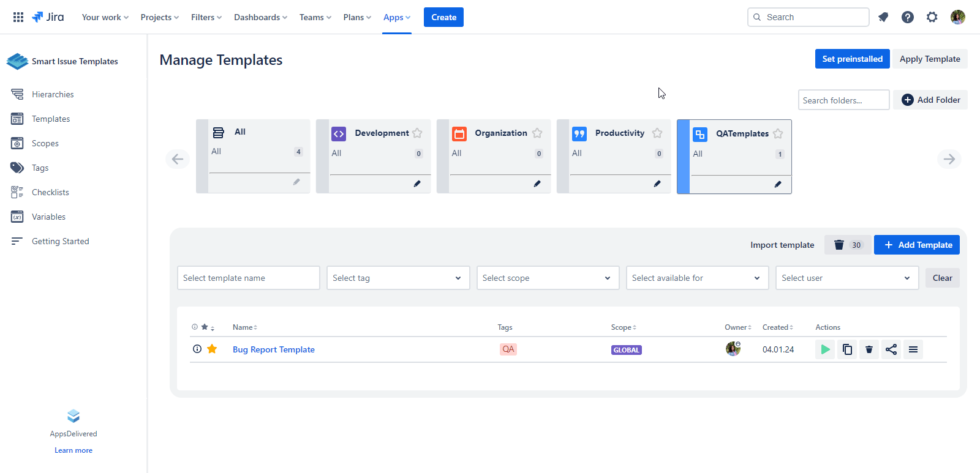The image size is (980, 473).
Task: Click the Add Template button
Action: (x=917, y=245)
